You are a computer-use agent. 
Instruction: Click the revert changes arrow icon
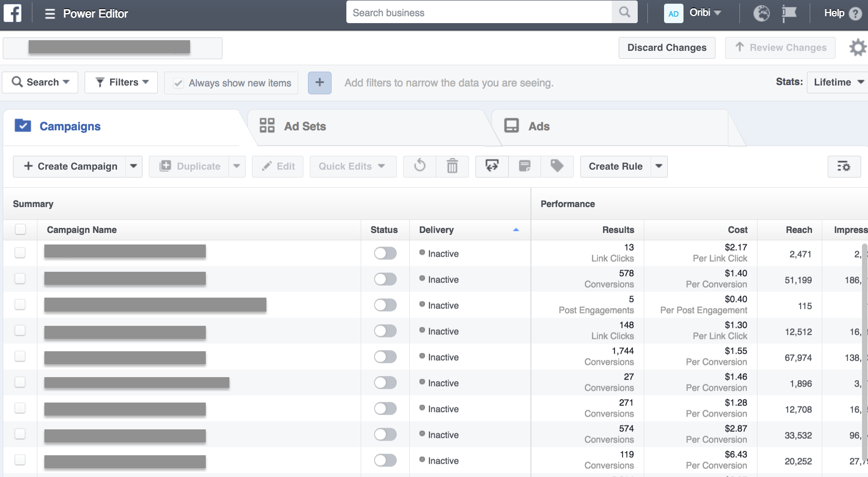point(419,166)
